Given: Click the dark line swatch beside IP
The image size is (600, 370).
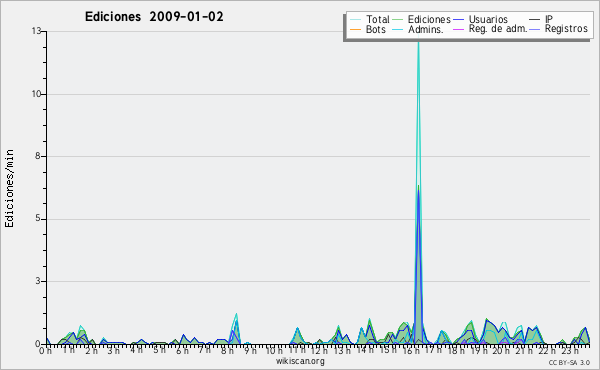Looking at the screenshot, I should pos(535,20).
